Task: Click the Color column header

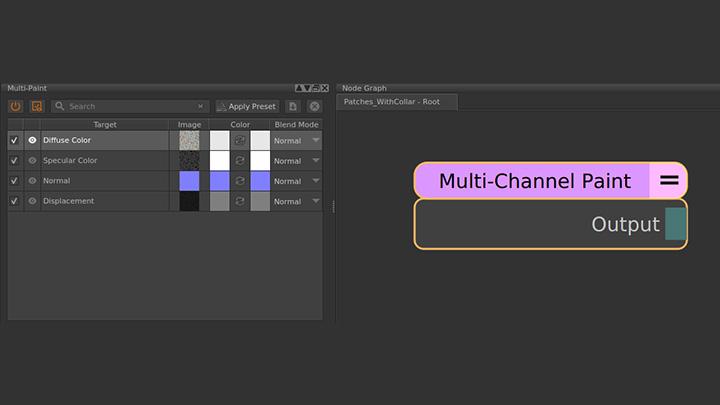Action: pyautogui.click(x=240, y=124)
